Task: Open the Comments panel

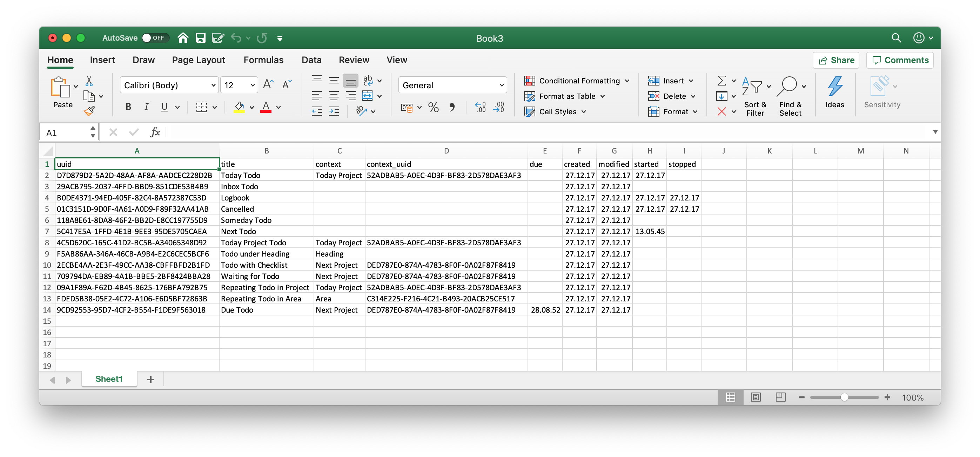Action: [x=900, y=60]
